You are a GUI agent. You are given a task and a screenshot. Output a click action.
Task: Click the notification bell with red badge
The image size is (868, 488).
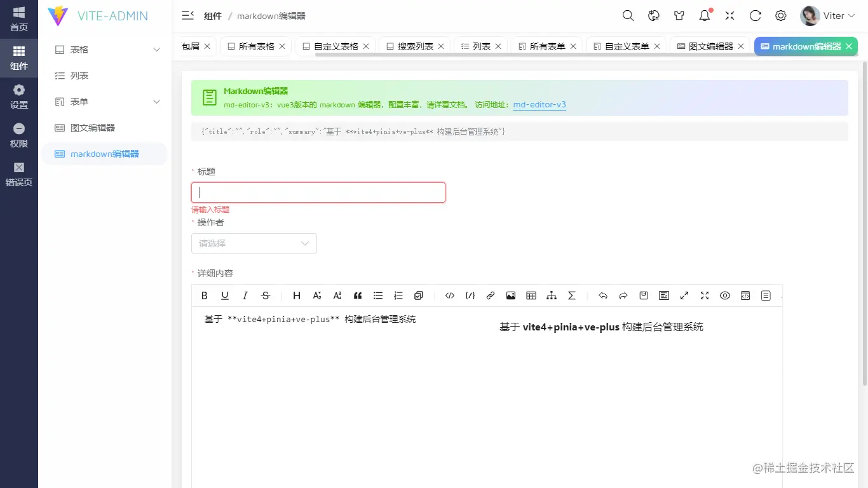(x=704, y=15)
